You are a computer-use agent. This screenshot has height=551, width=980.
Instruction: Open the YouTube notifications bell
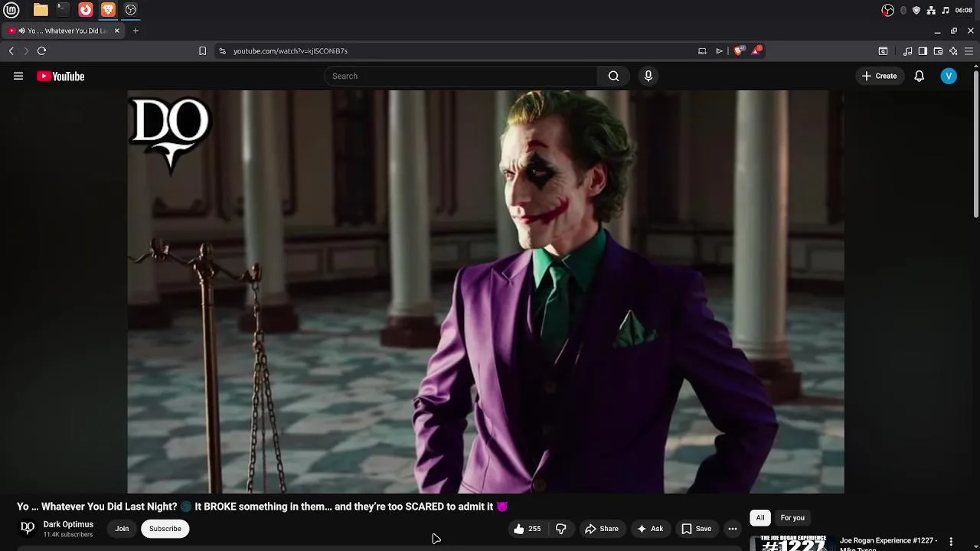pyautogui.click(x=920, y=76)
